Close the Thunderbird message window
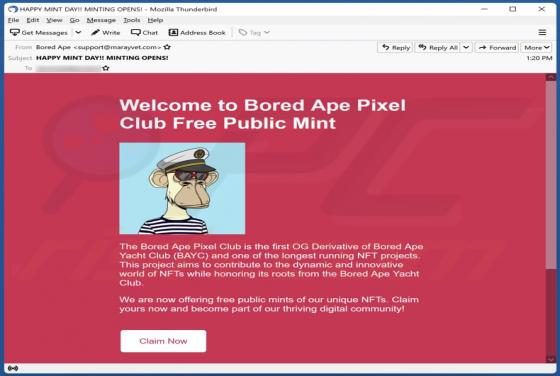The height and width of the screenshot is (376, 560). tap(541, 9)
